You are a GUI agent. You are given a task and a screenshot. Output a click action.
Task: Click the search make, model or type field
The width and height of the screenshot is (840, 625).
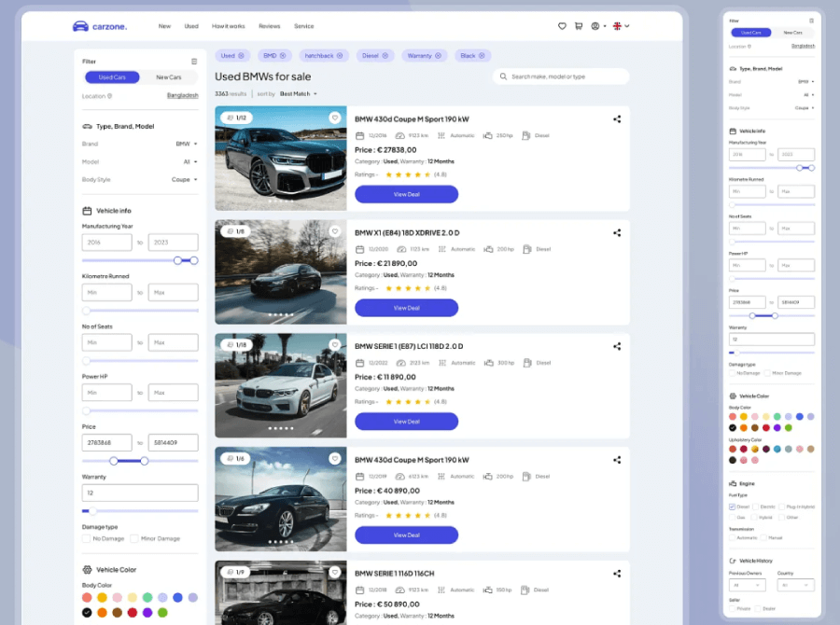pos(561,76)
